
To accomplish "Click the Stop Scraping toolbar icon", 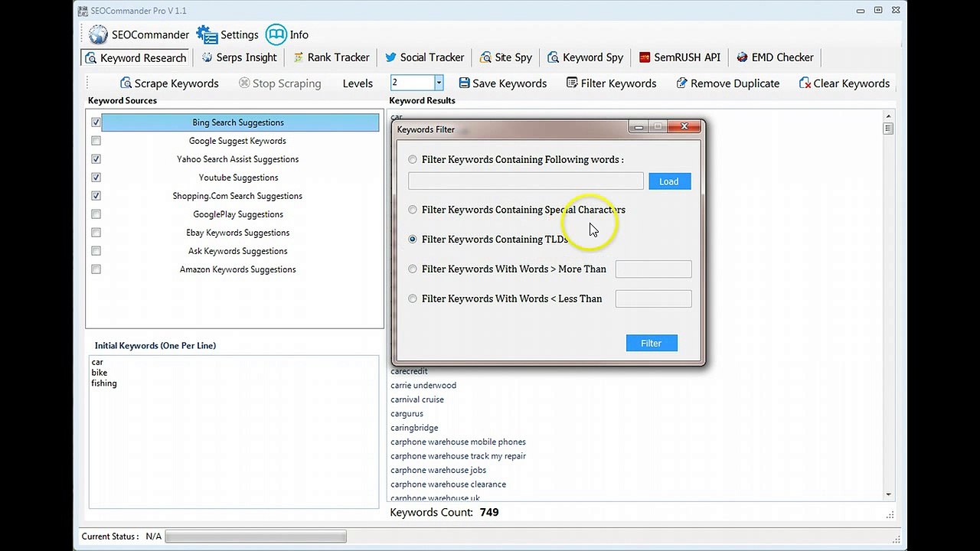I will 244,83.
